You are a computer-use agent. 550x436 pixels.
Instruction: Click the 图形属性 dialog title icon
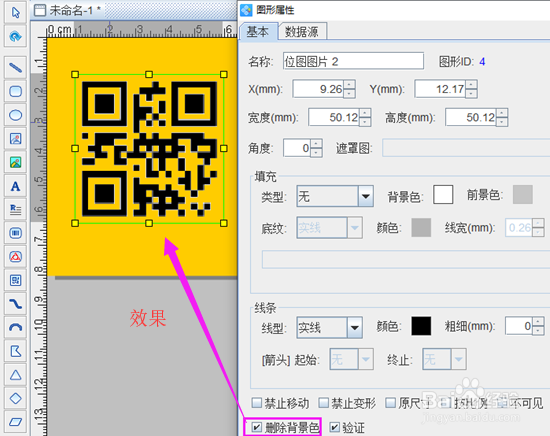pyautogui.click(x=246, y=11)
